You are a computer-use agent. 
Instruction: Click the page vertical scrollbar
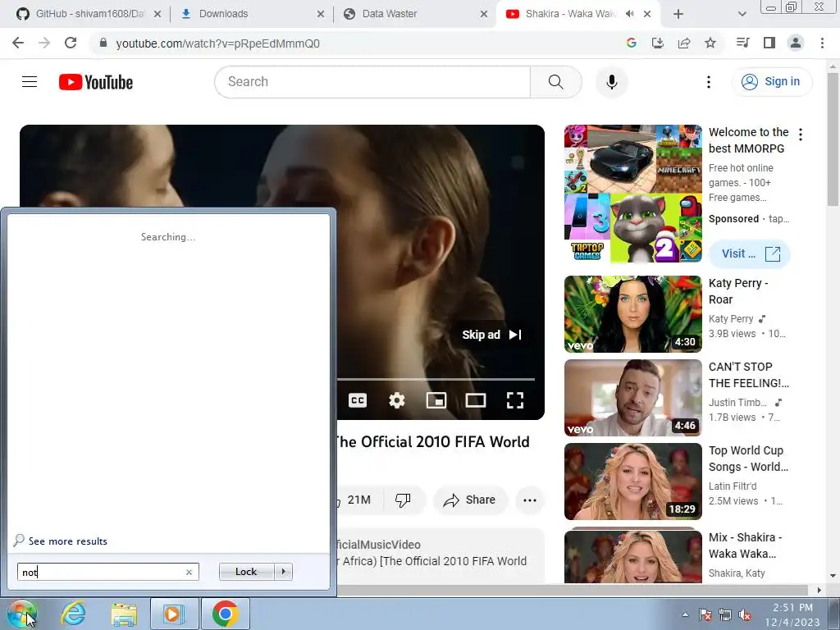coord(833,139)
